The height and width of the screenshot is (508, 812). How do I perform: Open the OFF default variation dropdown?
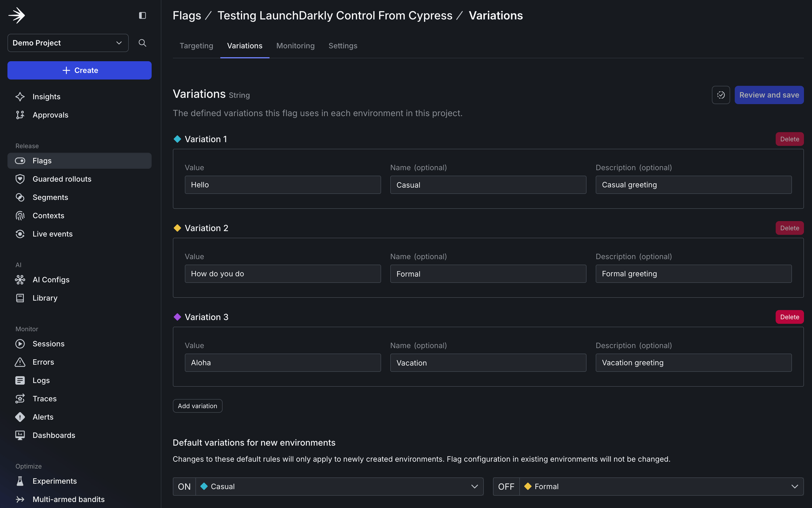click(661, 487)
